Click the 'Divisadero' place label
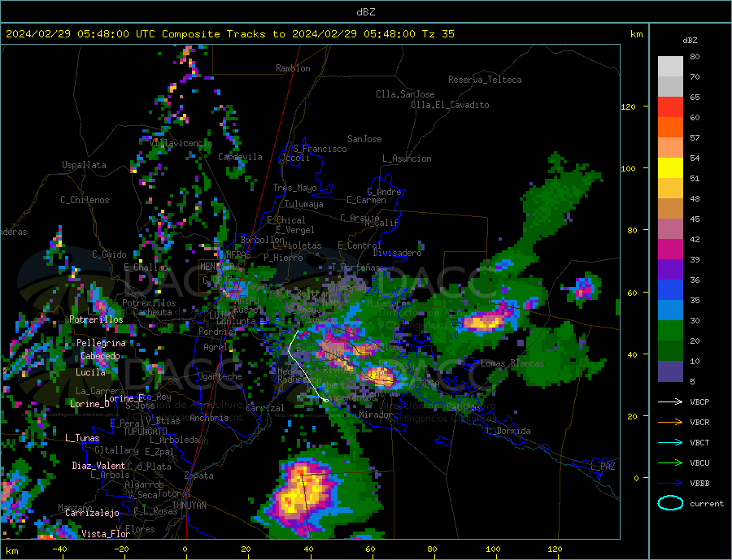This screenshot has width=732, height=560. (397, 253)
